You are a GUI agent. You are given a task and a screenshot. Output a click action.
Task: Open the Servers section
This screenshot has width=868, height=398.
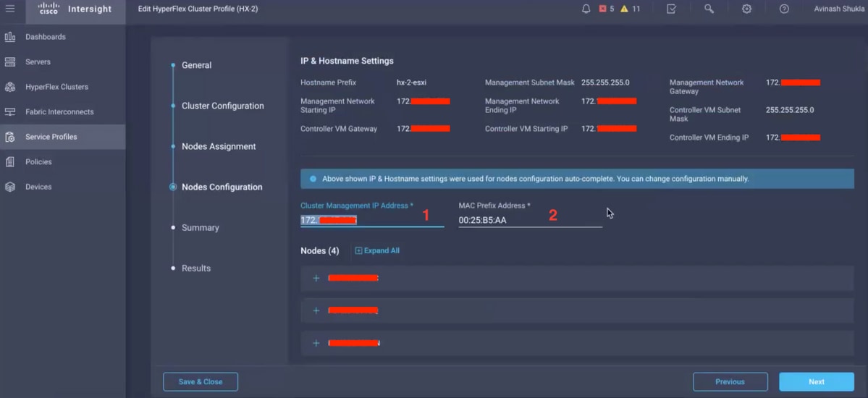(x=38, y=62)
